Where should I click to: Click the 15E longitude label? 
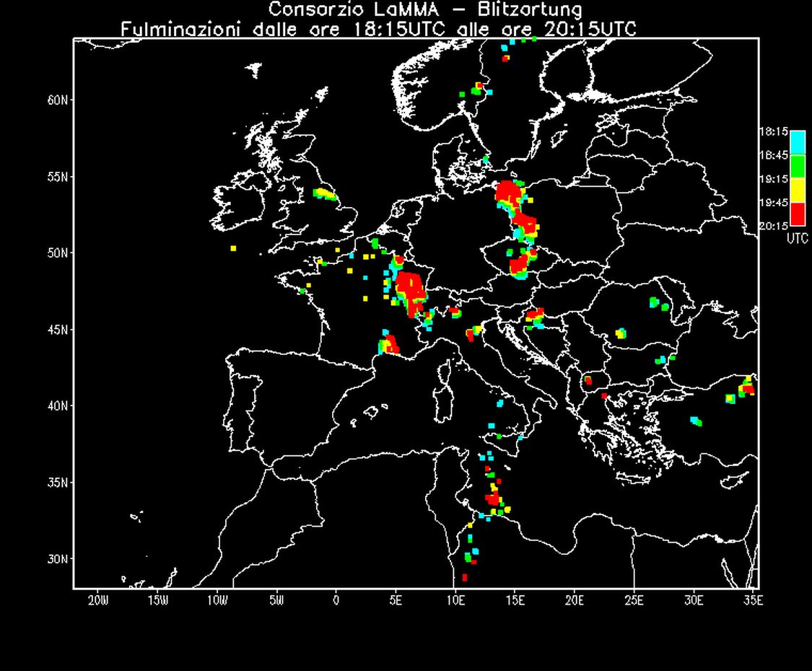(x=515, y=600)
